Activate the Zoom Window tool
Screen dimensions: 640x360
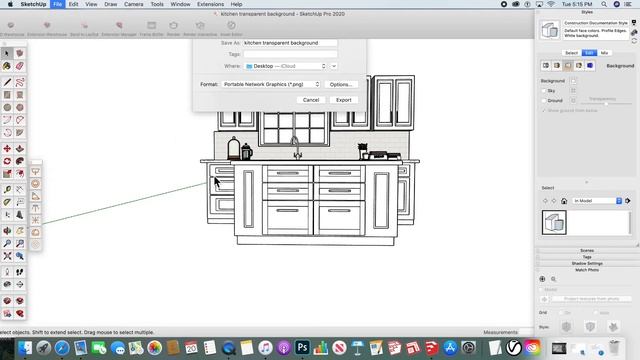click(x=20, y=244)
